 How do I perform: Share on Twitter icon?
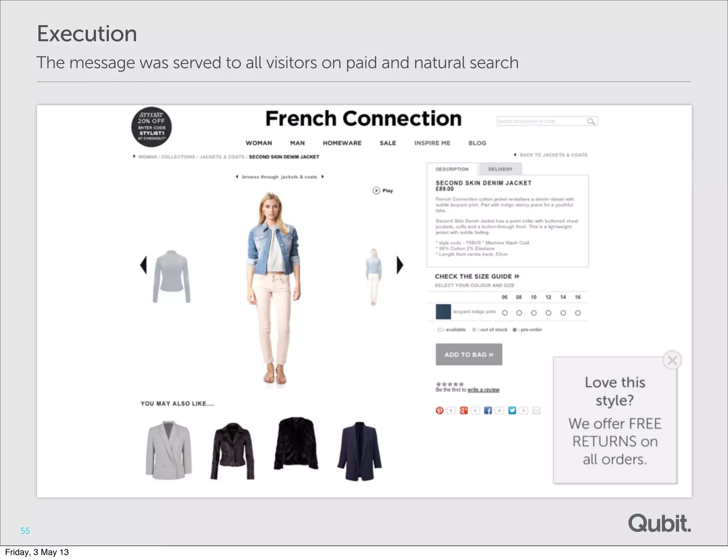pyautogui.click(x=512, y=410)
